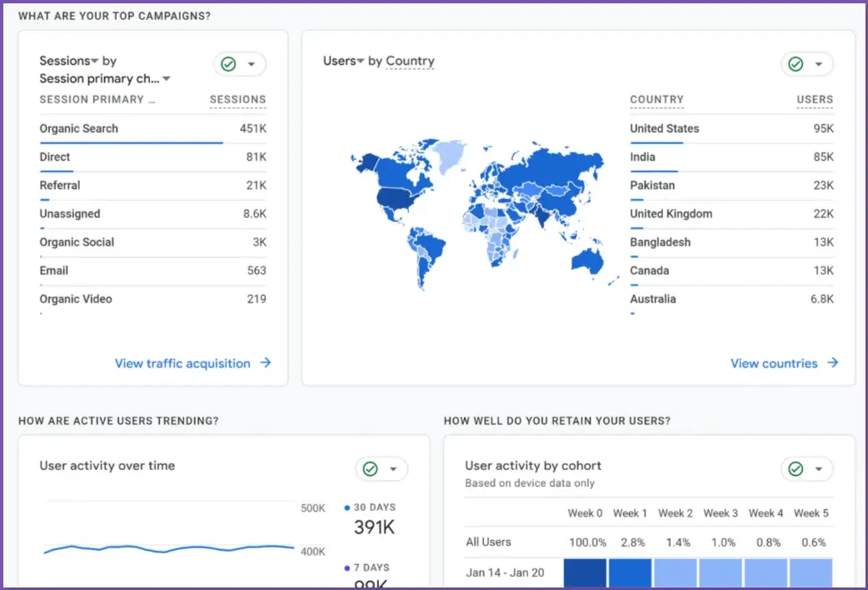868x590 pixels.
Task: Sort the table by SESSIONS column
Action: pyautogui.click(x=237, y=99)
